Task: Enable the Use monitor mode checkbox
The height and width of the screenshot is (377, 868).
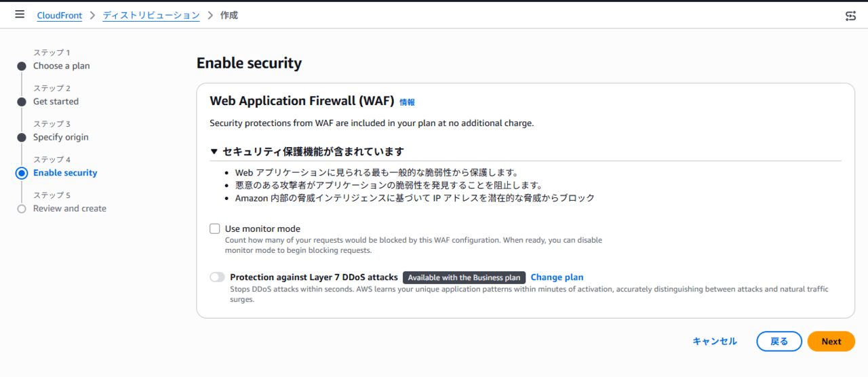Action: click(x=215, y=229)
